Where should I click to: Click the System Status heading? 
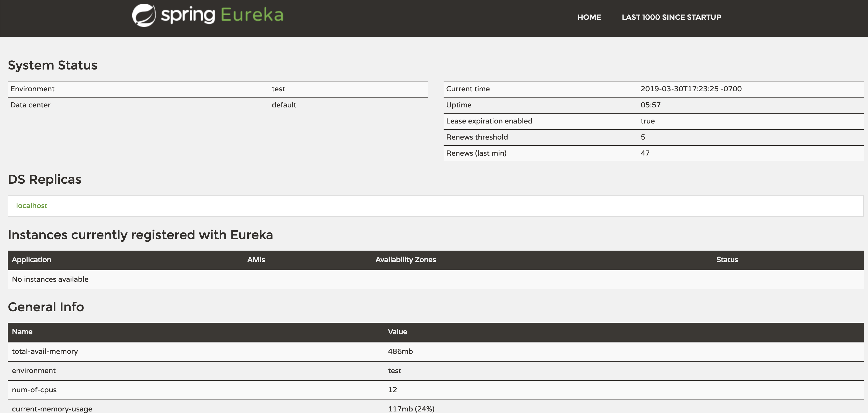click(53, 65)
